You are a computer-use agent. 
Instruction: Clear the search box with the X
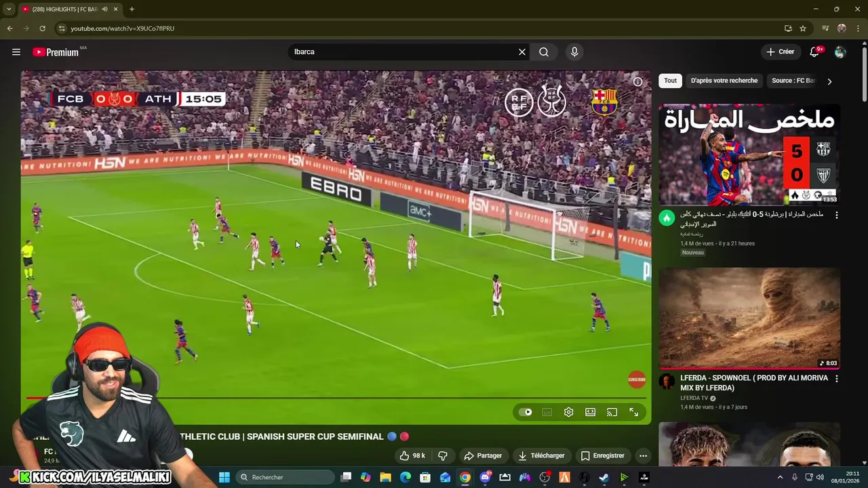click(x=522, y=52)
